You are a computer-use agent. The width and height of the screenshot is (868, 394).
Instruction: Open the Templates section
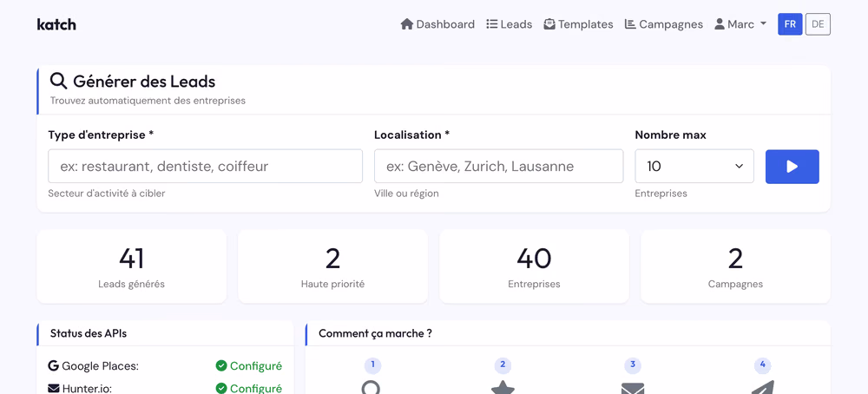(x=578, y=24)
